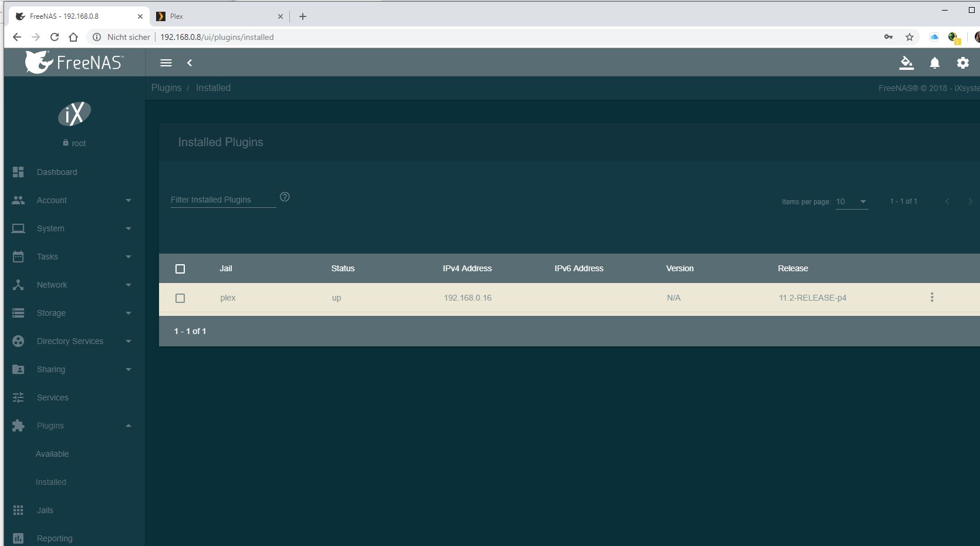Tick the plex row checkbox
Image resolution: width=980 pixels, height=546 pixels.
[180, 298]
